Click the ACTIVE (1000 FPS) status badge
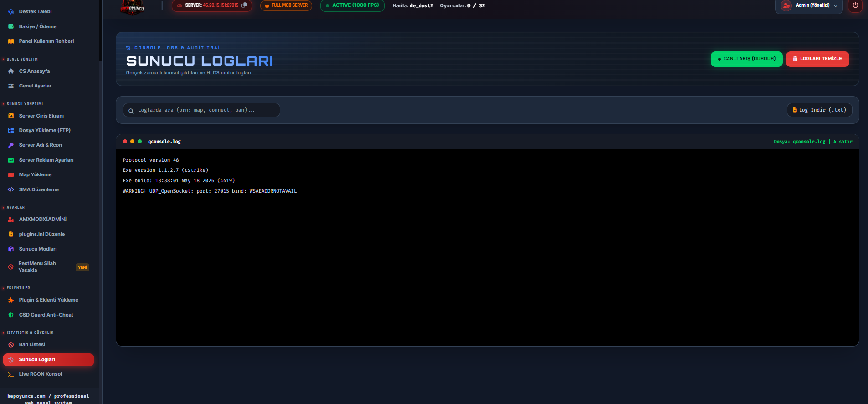The image size is (868, 404). pos(352,5)
